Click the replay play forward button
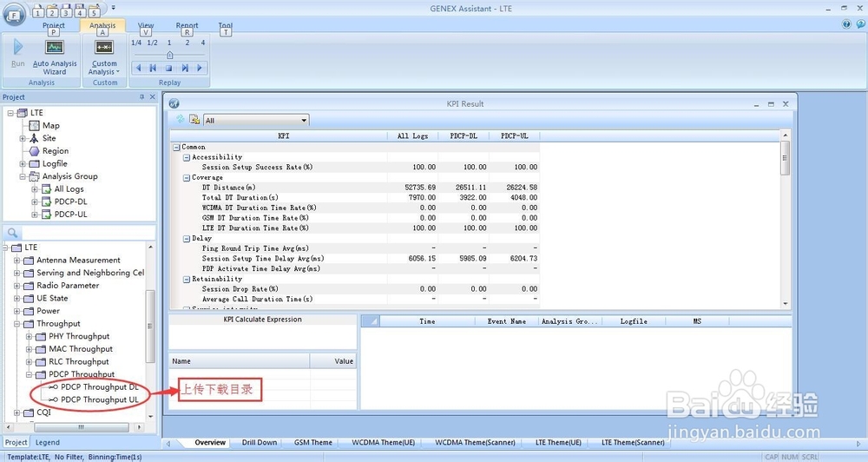Screen dimensions: 868x462 (x=200, y=68)
